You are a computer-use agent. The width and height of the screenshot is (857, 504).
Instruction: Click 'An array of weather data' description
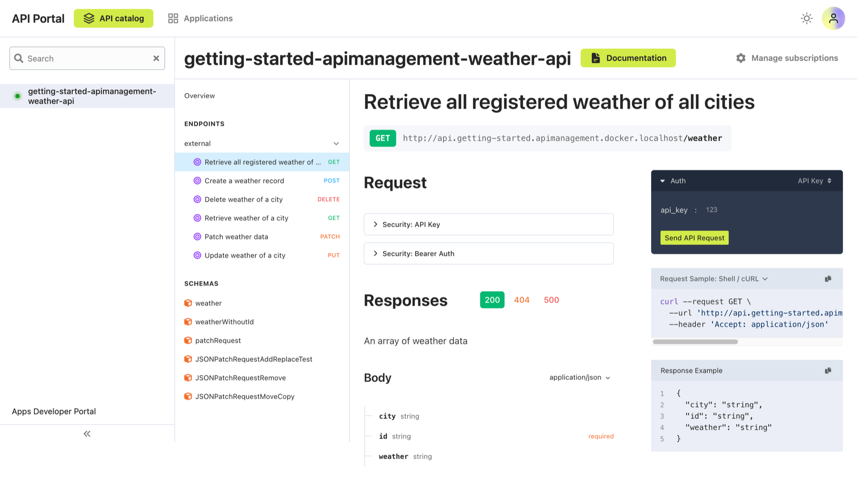[416, 341]
